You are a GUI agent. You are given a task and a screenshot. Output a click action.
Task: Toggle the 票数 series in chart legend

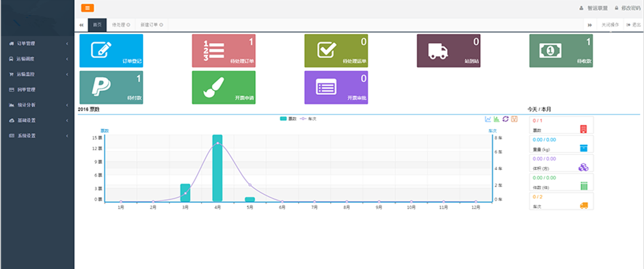pos(289,119)
